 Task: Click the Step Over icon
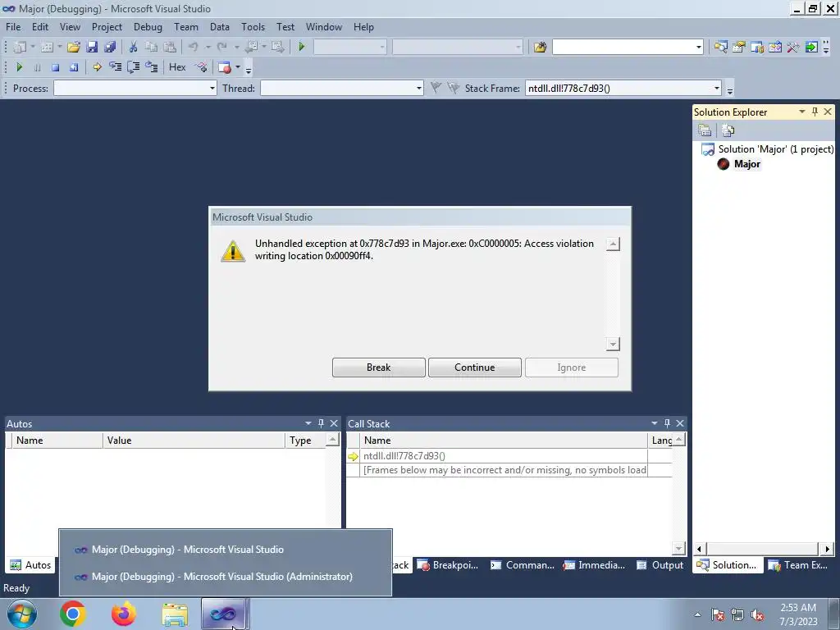coord(134,67)
